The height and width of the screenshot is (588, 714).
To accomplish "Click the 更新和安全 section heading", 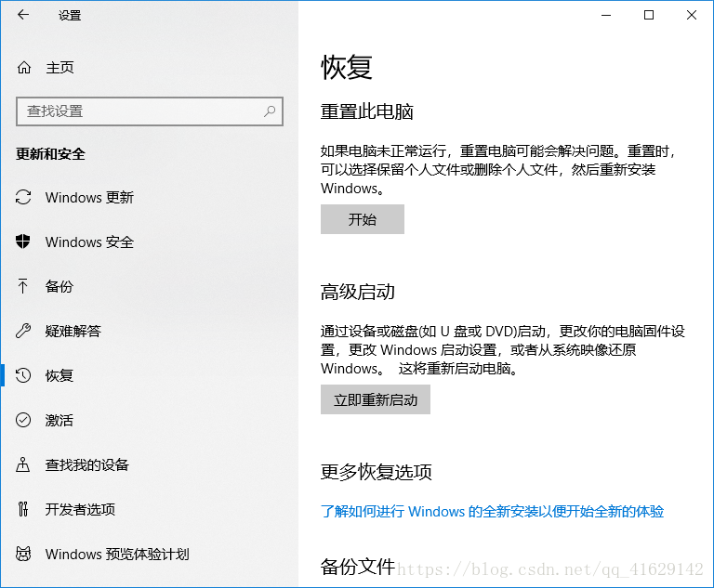I will (50, 154).
